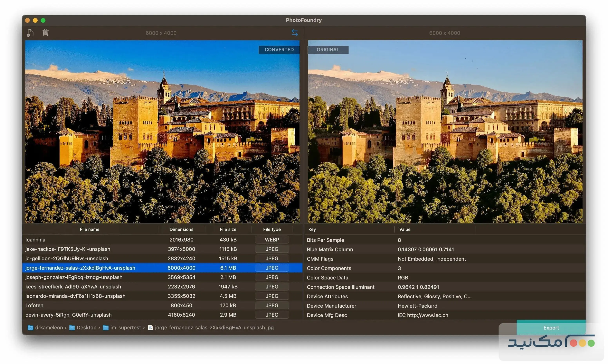608x364 pixels.
Task: Toggle the CONVERTED label on the left preview
Action: pos(279,50)
